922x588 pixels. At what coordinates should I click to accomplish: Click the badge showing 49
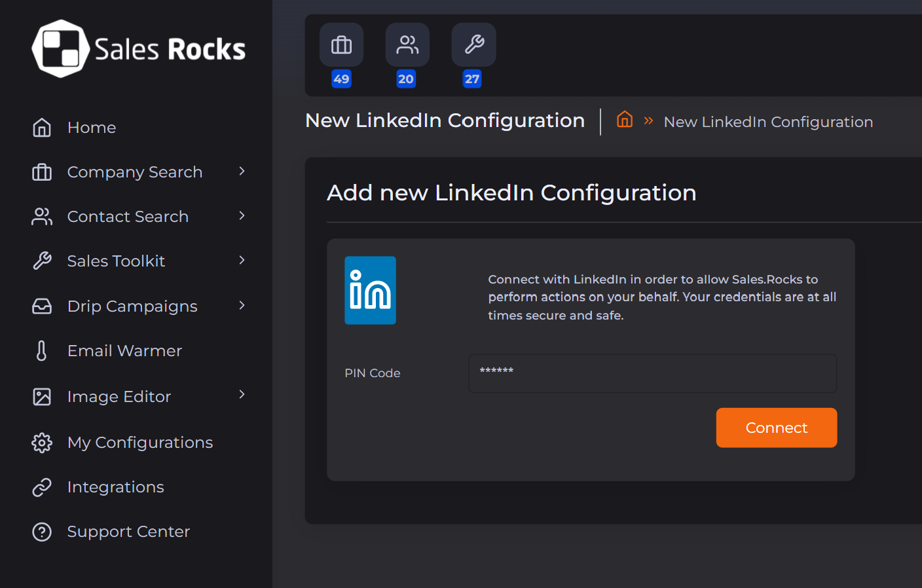pos(341,79)
